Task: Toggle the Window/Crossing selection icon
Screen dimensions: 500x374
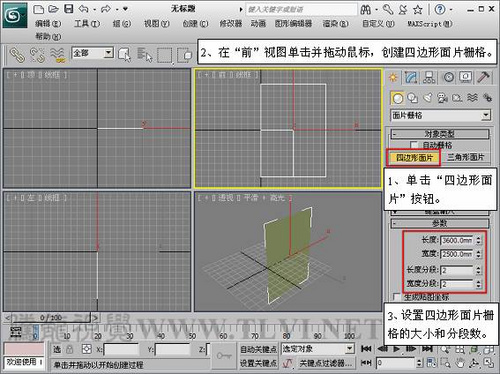Action: pos(185,55)
